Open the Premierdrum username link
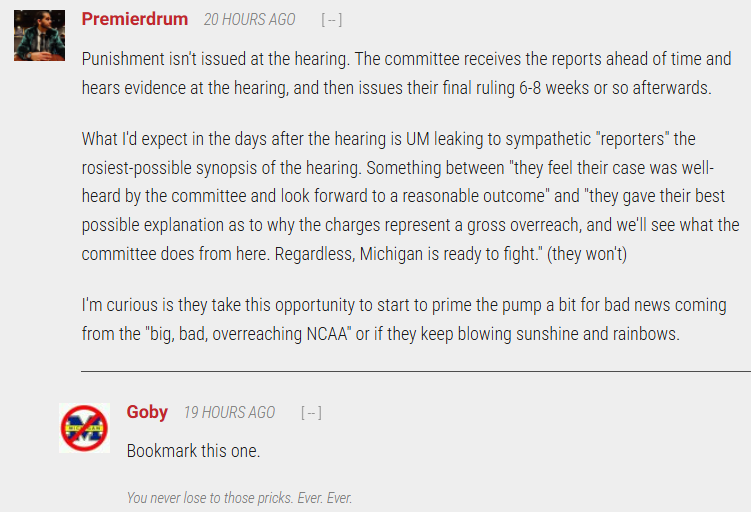This screenshot has width=751, height=512. click(135, 19)
